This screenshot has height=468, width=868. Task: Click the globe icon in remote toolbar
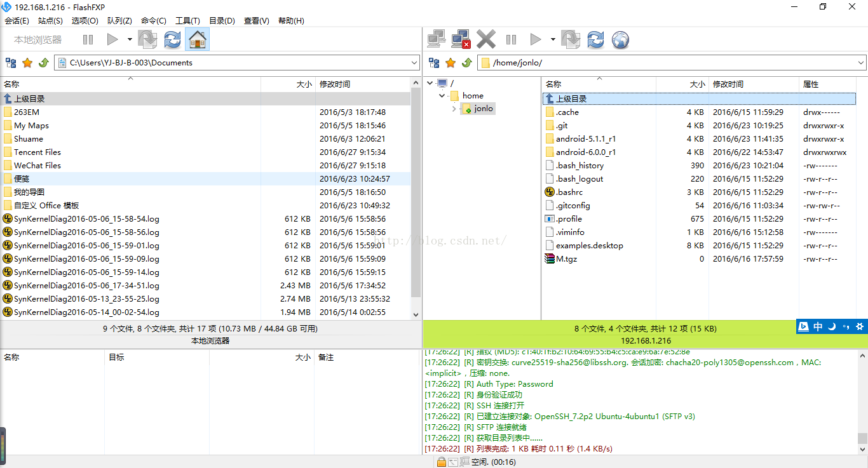[x=620, y=40]
